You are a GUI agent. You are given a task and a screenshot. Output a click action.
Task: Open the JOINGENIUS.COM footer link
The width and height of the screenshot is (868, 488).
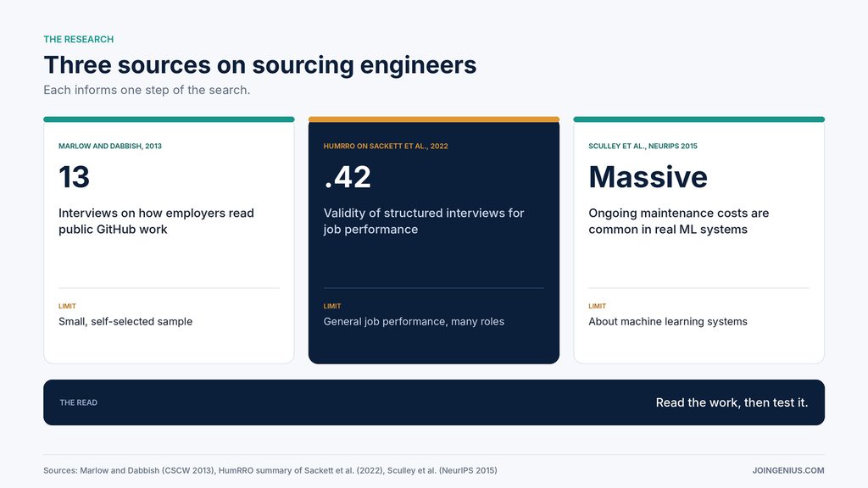click(788, 470)
